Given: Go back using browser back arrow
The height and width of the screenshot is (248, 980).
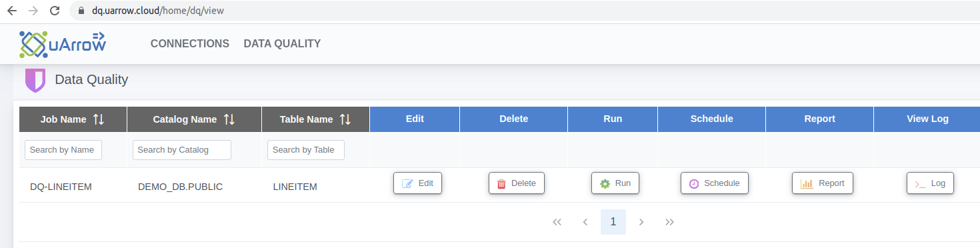Looking at the screenshot, I should pos(11,11).
